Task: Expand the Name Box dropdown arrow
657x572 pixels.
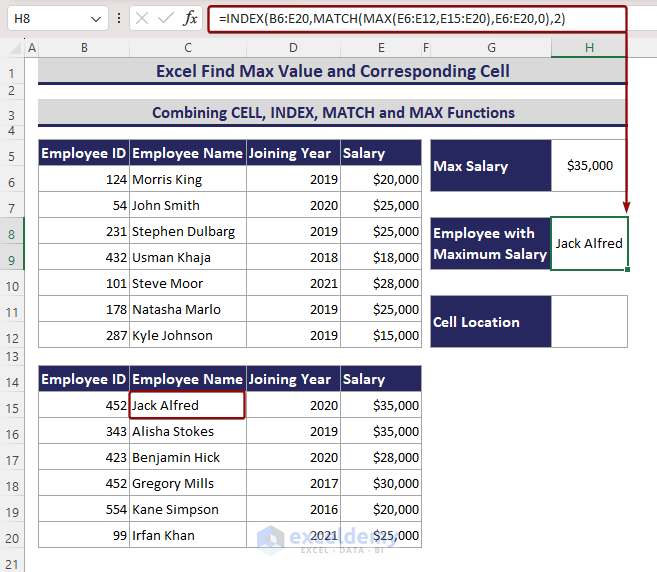Action: [x=95, y=19]
